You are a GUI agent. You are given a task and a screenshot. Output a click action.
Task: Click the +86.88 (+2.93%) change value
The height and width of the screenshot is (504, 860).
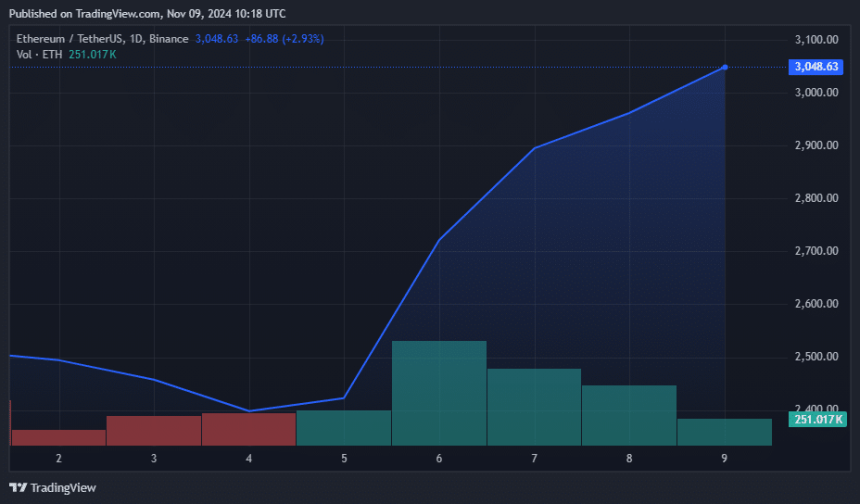pos(284,38)
